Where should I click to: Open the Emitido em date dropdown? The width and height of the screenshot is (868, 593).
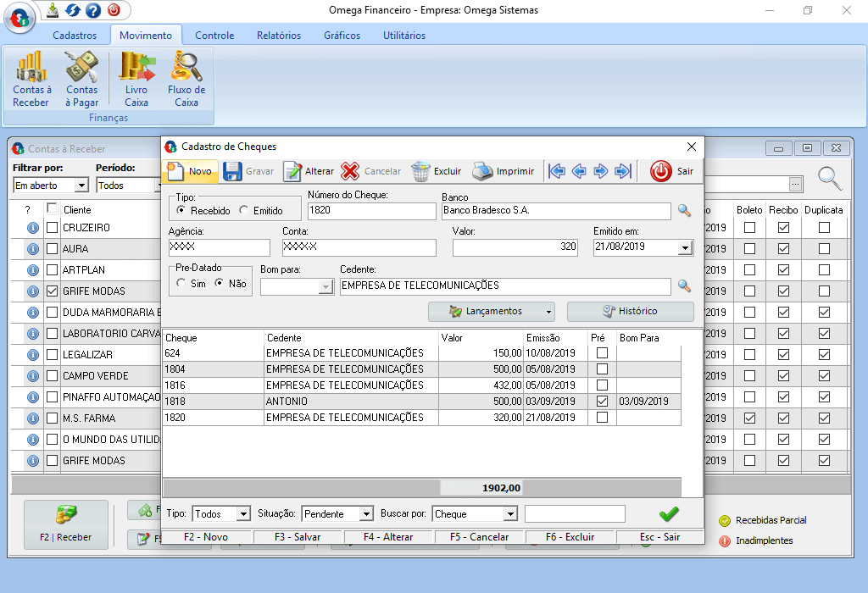click(685, 247)
